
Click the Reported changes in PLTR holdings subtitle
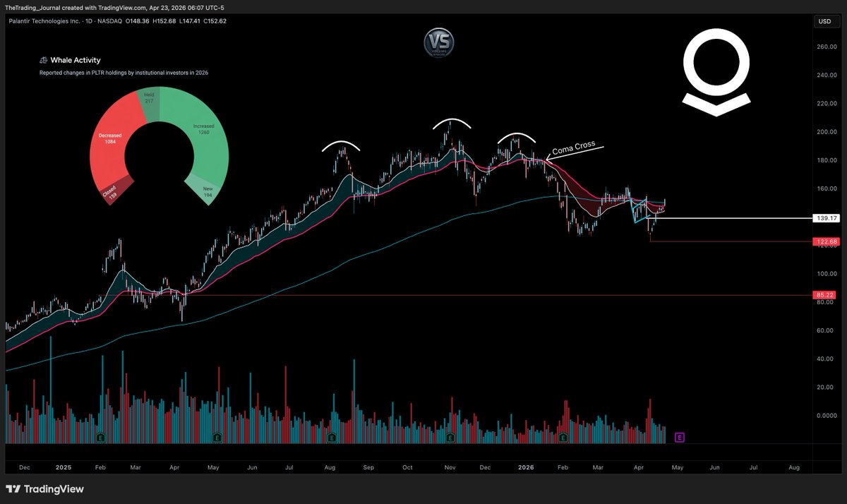(124, 73)
